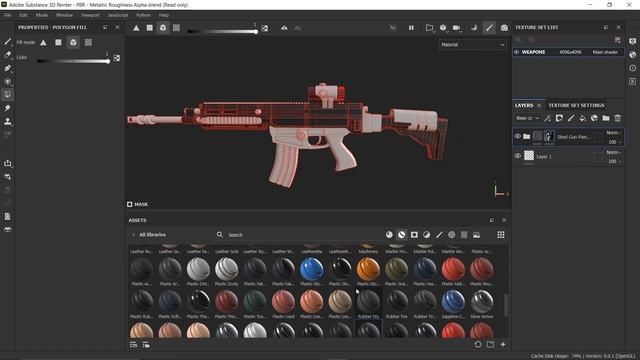640x360 pixels.
Task: Add a smart material layer
Action: (594, 118)
